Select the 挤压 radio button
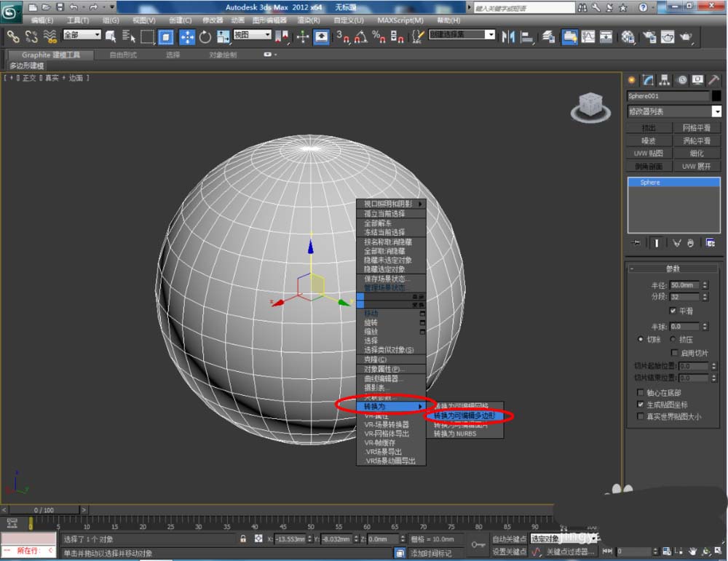Image resolution: width=728 pixels, height=561 pixels. 673,339
